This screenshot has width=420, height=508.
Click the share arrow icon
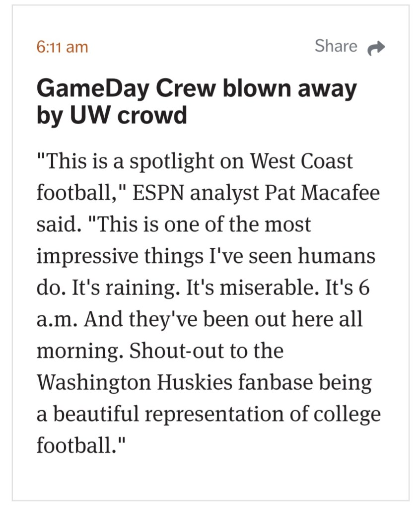point(376,48)
